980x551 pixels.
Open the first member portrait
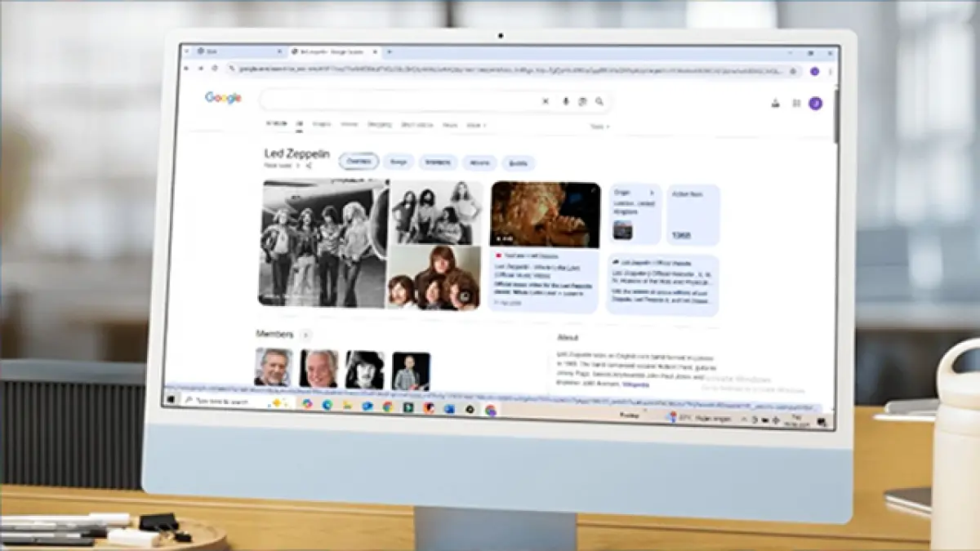coord(273,368)
